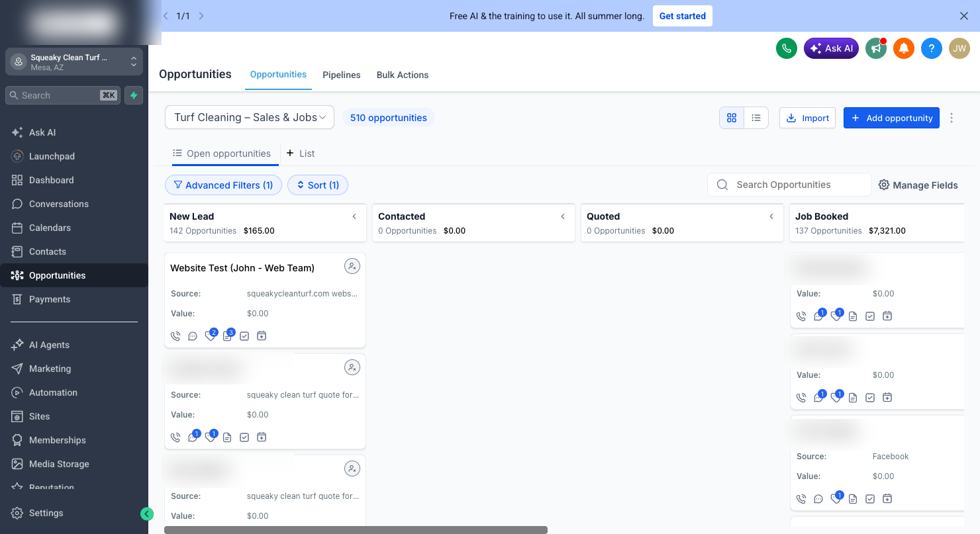Collapse the New Lead column
This screenshot has height=534, width=980.
[354, 216]
